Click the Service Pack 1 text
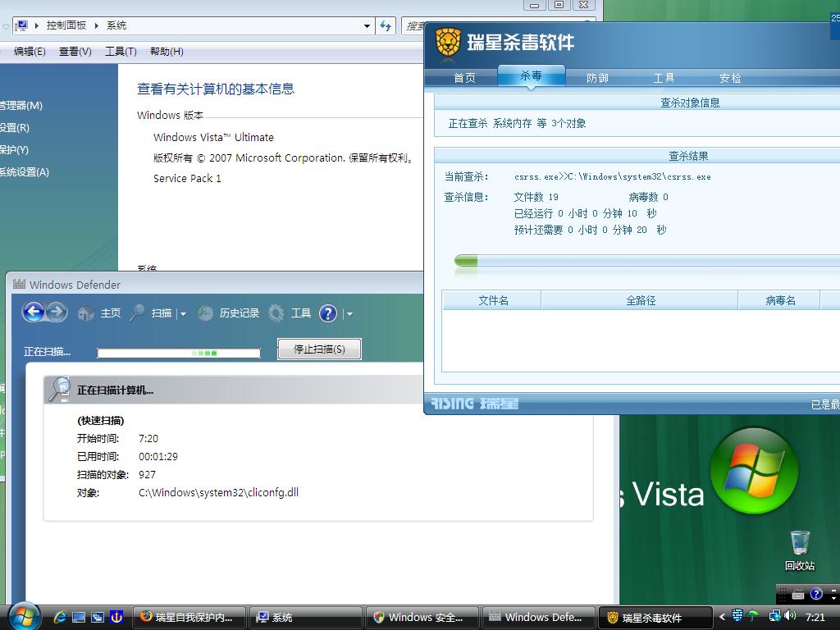Screen dimensions: 840x630 [187, 178]
